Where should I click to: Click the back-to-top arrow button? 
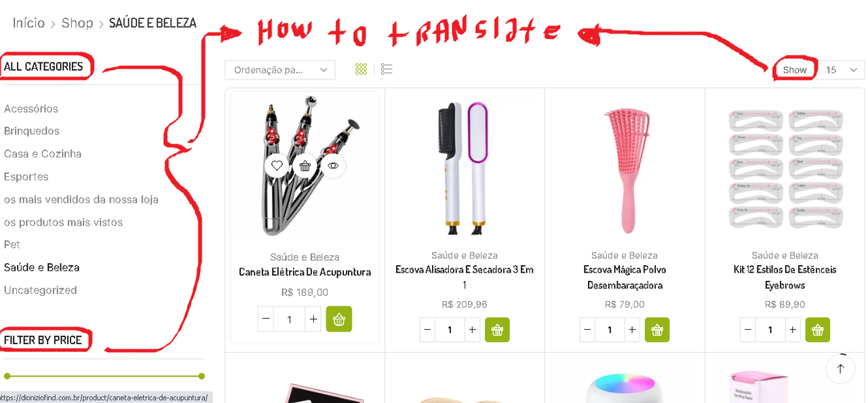(x=840, y=369)
